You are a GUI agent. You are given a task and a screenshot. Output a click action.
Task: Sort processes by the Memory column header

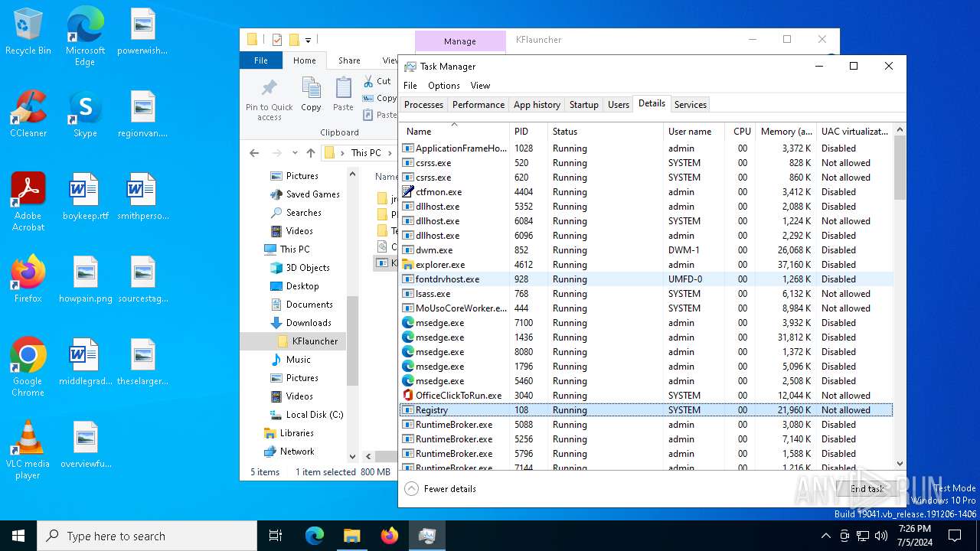(786, 132)
